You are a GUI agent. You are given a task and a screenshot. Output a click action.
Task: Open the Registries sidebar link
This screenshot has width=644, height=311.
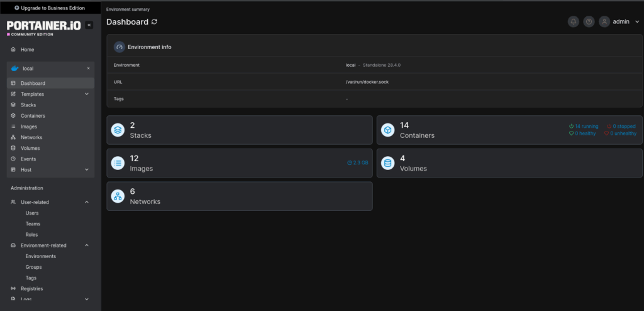(x=31, y=288)
